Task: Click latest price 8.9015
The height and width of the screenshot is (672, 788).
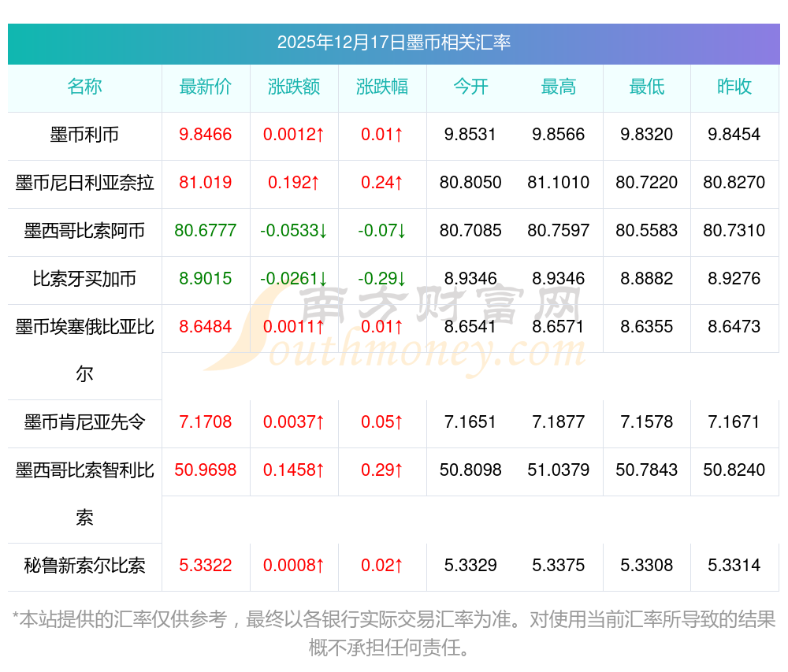Action: click(205, 278)
